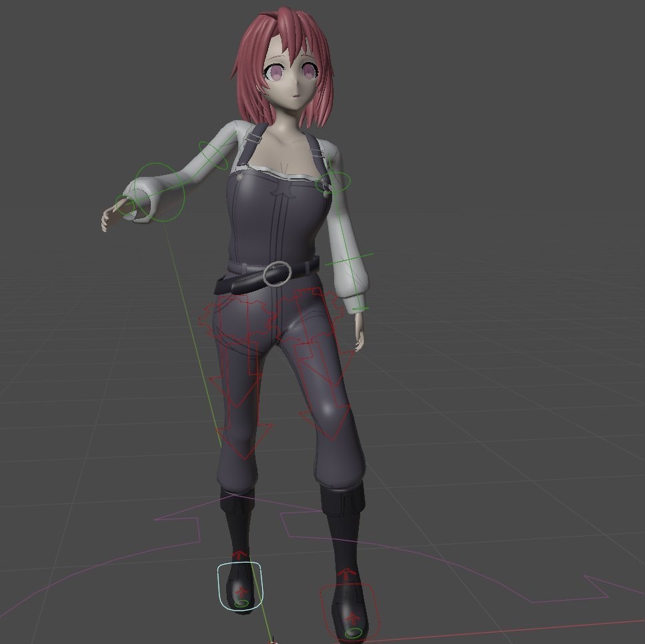Select the green toe circle inside the cyan foot control
Screen dimensions: 645x644
[241, 603]
